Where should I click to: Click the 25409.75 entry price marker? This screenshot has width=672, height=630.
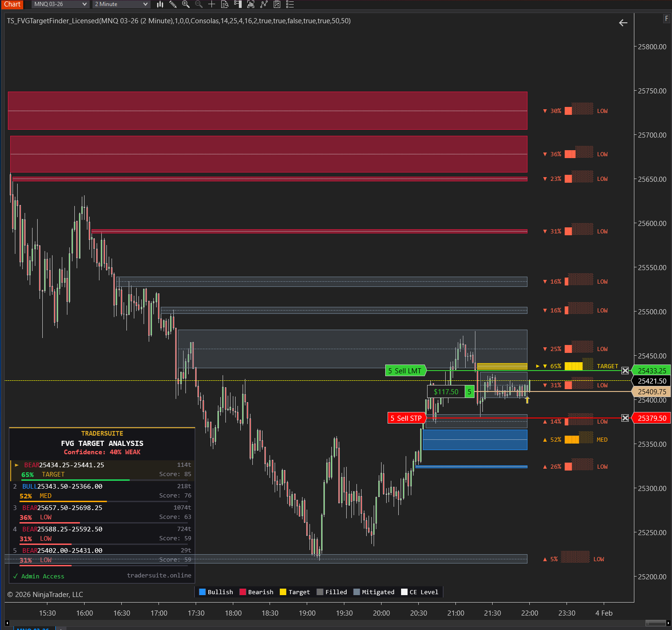652,391
